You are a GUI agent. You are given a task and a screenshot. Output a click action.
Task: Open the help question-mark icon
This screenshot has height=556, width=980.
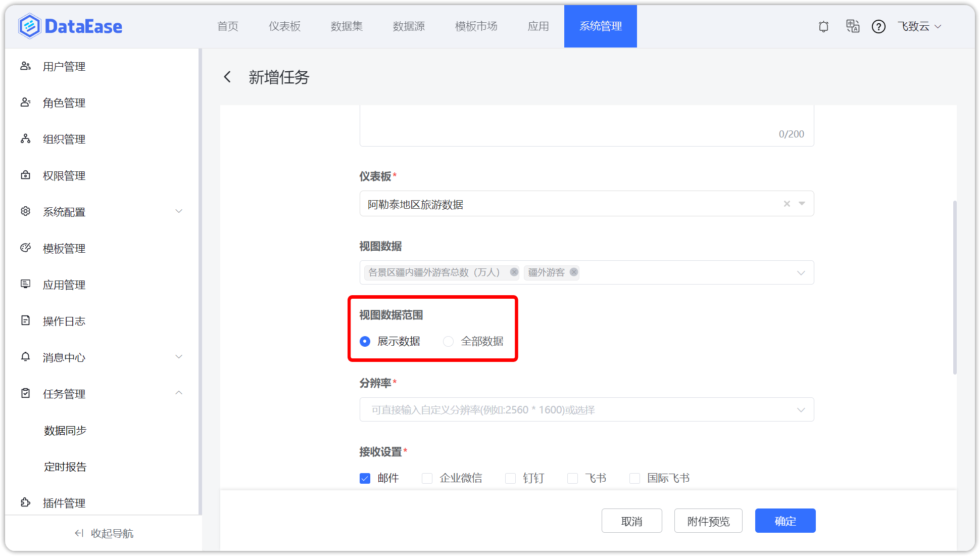[x=878, y=26]
